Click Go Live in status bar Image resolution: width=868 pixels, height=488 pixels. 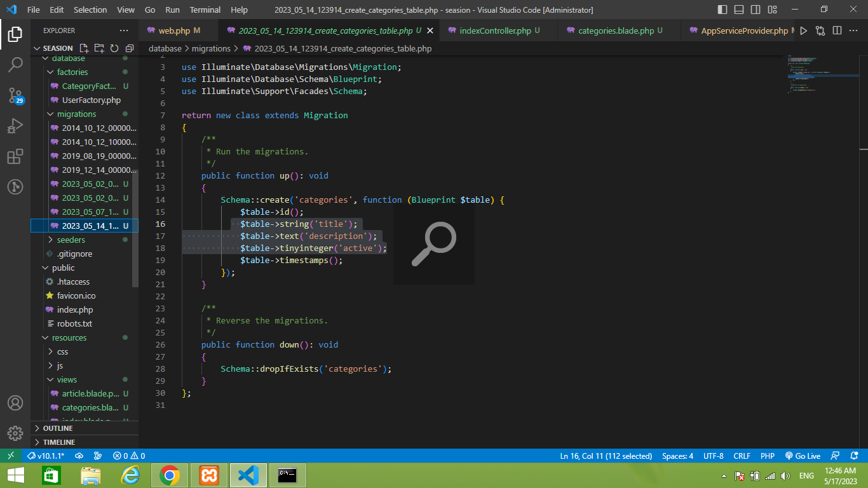[803, 456]
